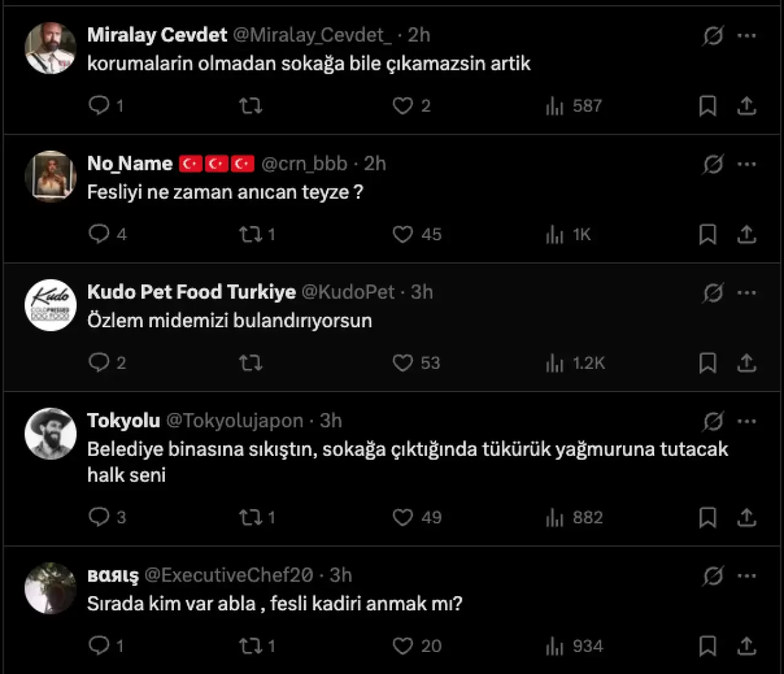Open Miralay Cevdet's profile picture

pos(50,48)
